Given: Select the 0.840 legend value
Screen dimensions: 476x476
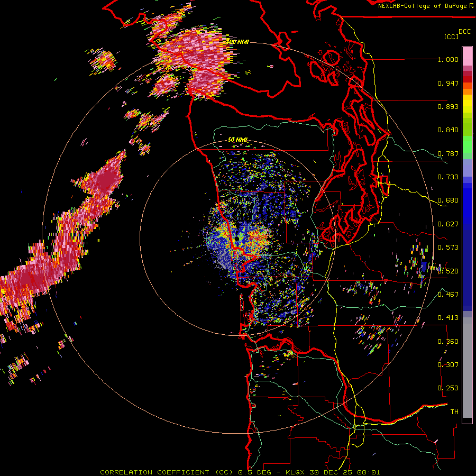Looking at the screenshot, I should [448, 130].
